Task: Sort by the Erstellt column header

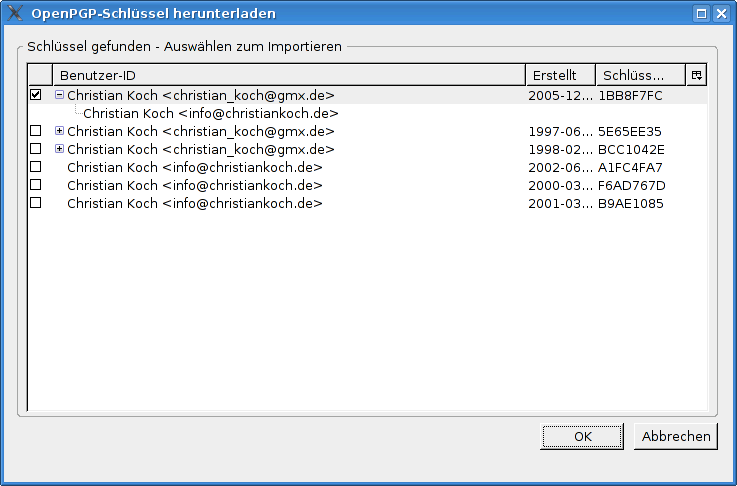Action: 559,75
